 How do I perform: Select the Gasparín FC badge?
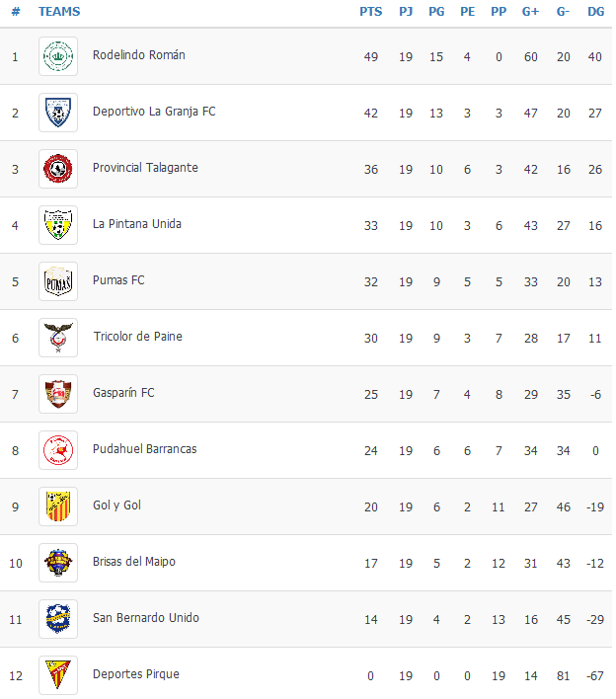(x=58, y=394)
